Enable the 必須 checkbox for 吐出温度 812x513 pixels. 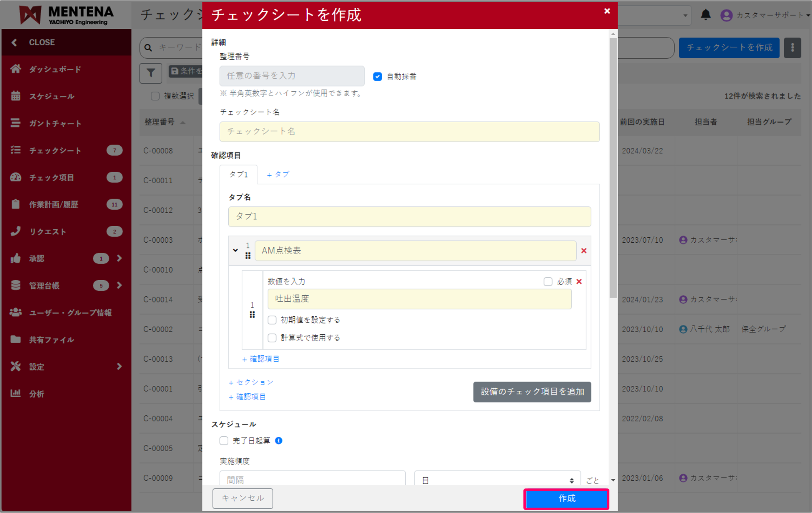(548, 281)
